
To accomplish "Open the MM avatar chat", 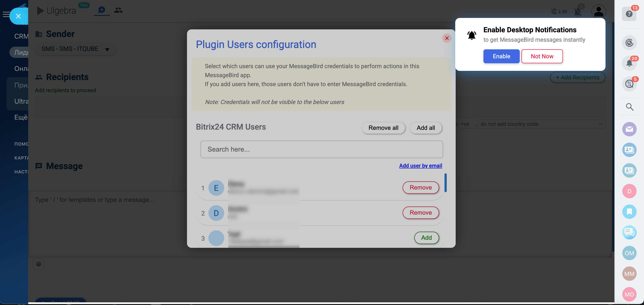I will pyautogui.click(x=629, y=274).
